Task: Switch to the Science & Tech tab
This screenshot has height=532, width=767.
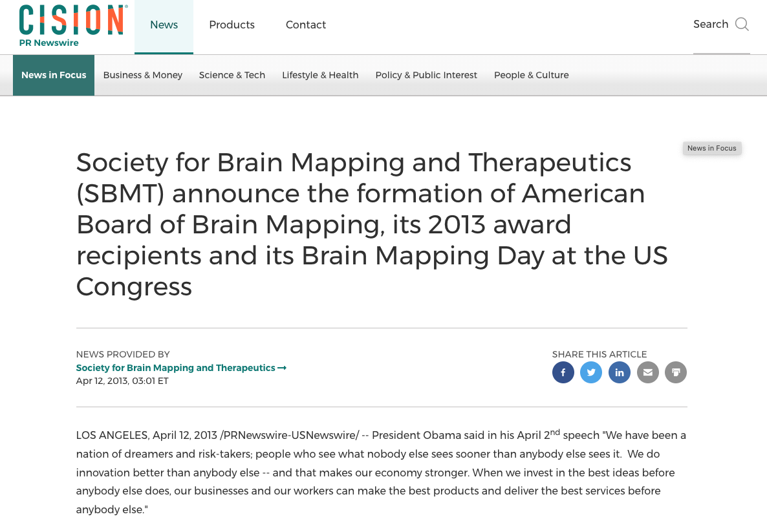Action: pos(232,75)
